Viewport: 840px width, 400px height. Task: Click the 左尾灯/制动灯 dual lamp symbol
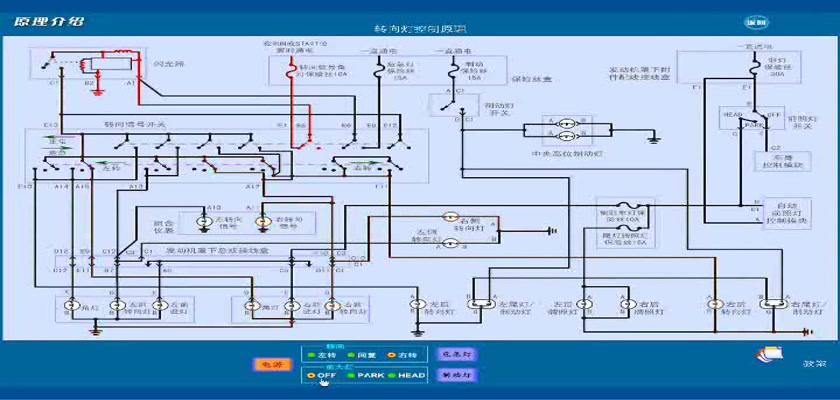[482, 304]
